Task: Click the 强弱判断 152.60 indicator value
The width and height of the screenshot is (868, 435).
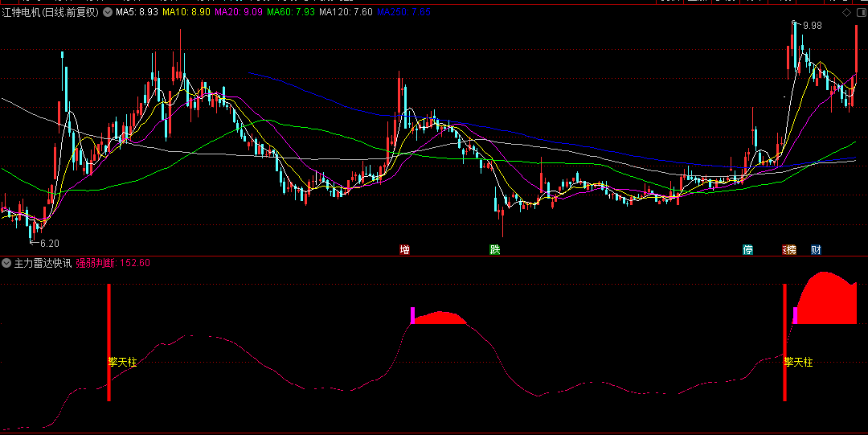Action: point(113,263)
